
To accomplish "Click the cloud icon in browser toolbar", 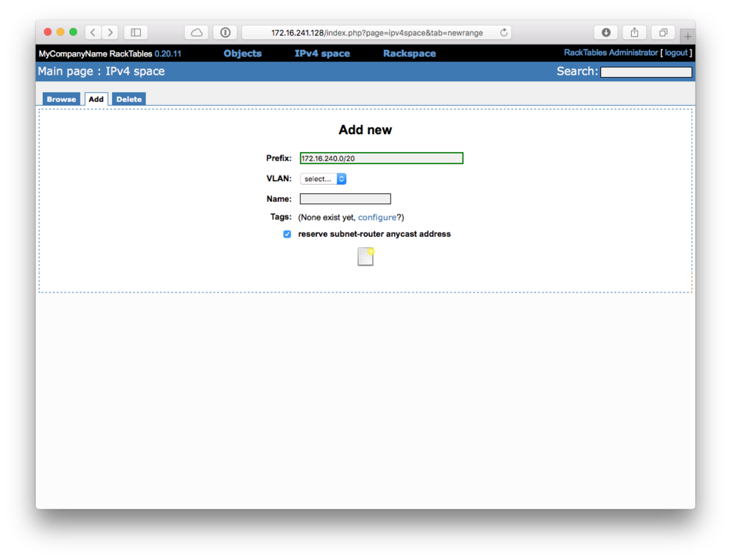I will [x=196, y=32].
